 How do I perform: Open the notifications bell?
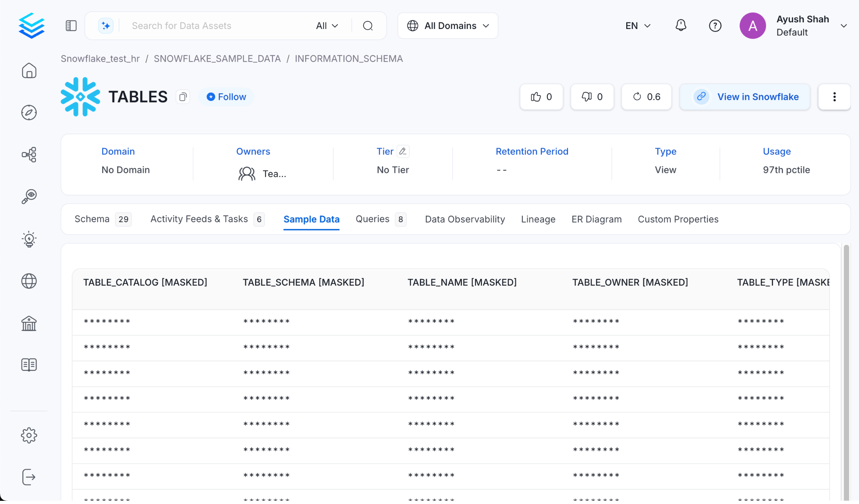(x=681, y=26)
